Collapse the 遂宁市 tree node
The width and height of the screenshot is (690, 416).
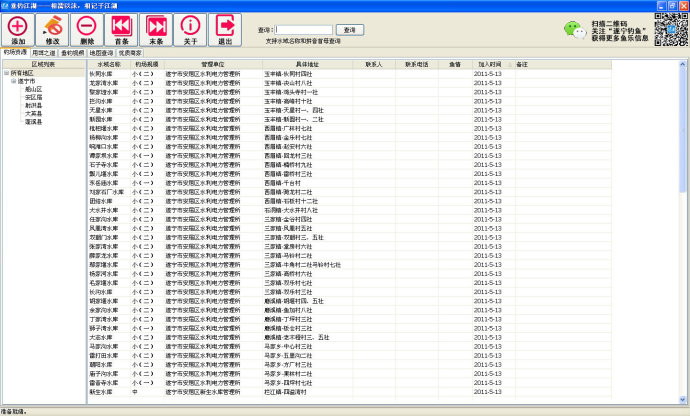click(14, 81)
